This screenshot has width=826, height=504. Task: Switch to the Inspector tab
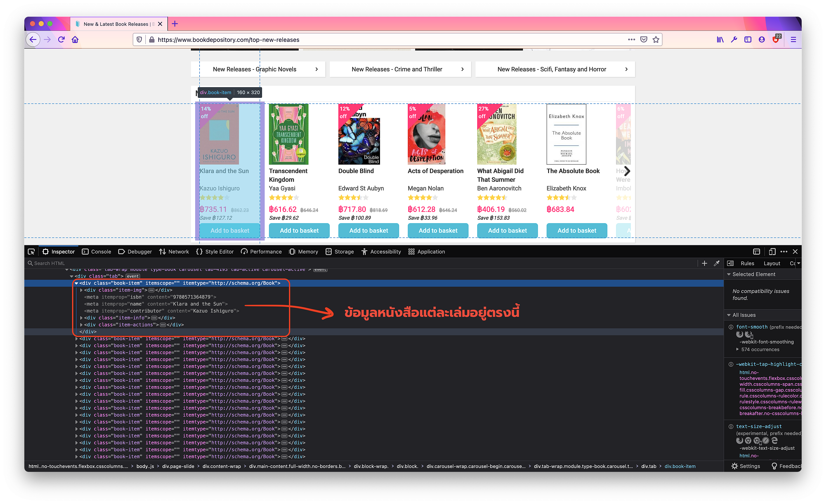tap(59, 252)
